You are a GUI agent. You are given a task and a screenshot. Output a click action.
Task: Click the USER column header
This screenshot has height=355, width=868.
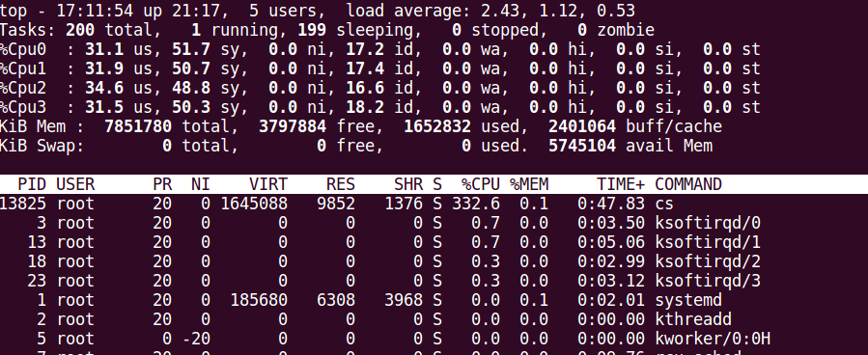(x=76, y=184)
